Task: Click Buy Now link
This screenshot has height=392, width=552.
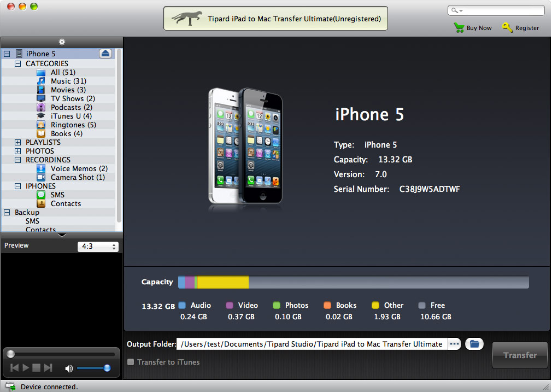Action: click(479, 28)
